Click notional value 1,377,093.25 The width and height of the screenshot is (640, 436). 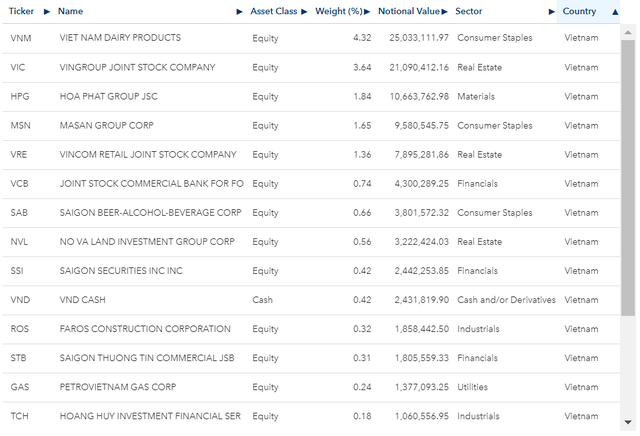[x=421, y=387]
